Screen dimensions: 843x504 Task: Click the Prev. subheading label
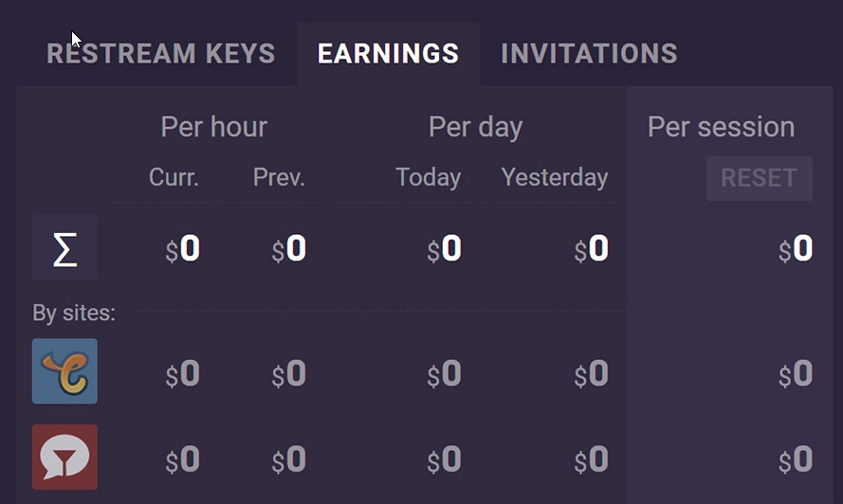tap(279, 177)
